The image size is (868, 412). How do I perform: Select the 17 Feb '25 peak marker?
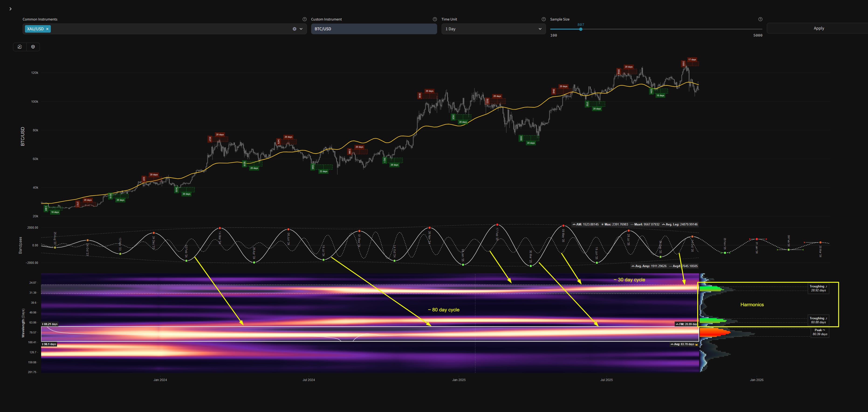pyautogui.click(x=497, y=225)
